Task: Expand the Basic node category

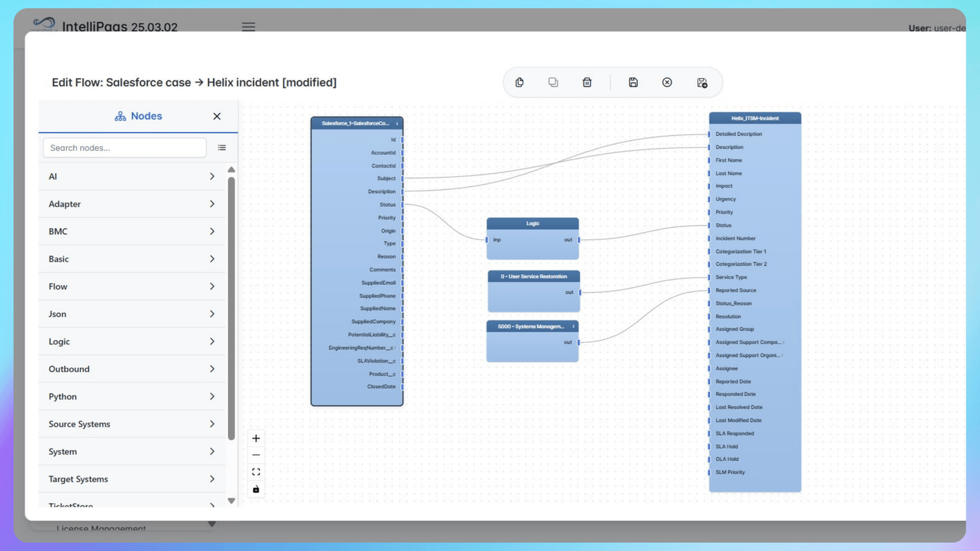Action: tap(132, 259)
